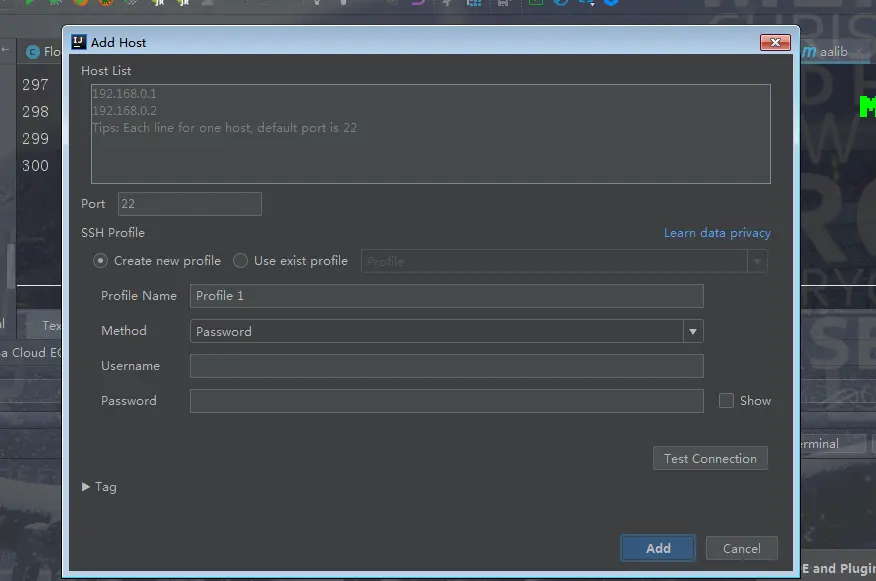This screenshot has height=581, width=876.
Task: Click the Maven m icon on aalib tab
Action: click(809, 52)
